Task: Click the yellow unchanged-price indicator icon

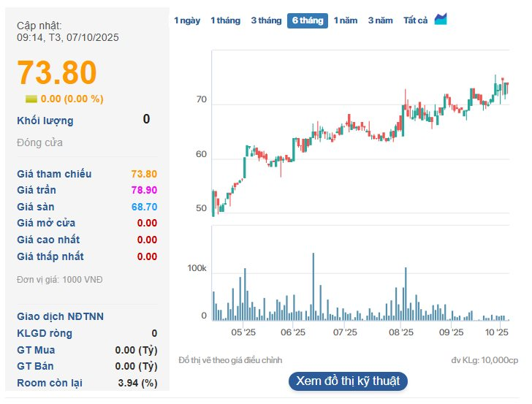Action: point(31,99)
